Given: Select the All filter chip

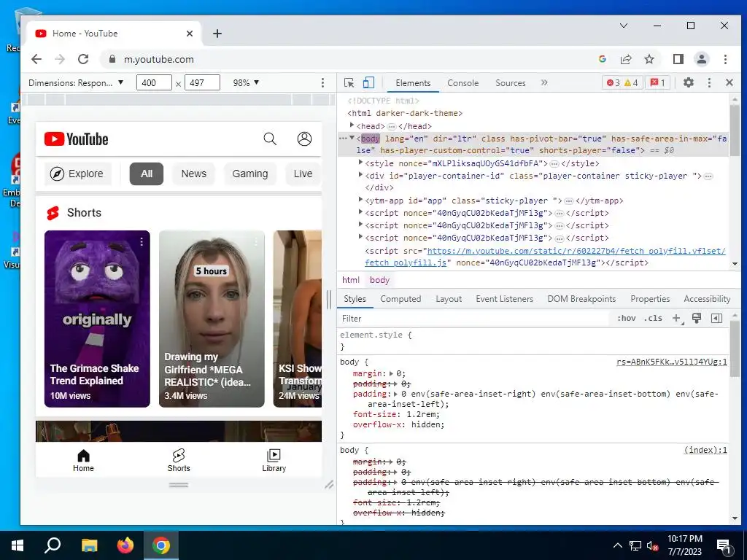Looking at the screenshot, I should click(x=146, y=174).
